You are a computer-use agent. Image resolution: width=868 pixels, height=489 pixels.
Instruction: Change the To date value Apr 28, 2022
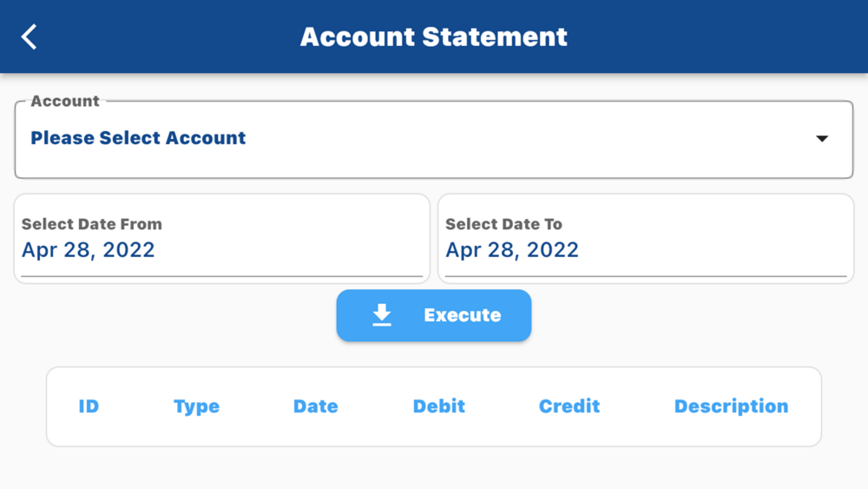512,250
